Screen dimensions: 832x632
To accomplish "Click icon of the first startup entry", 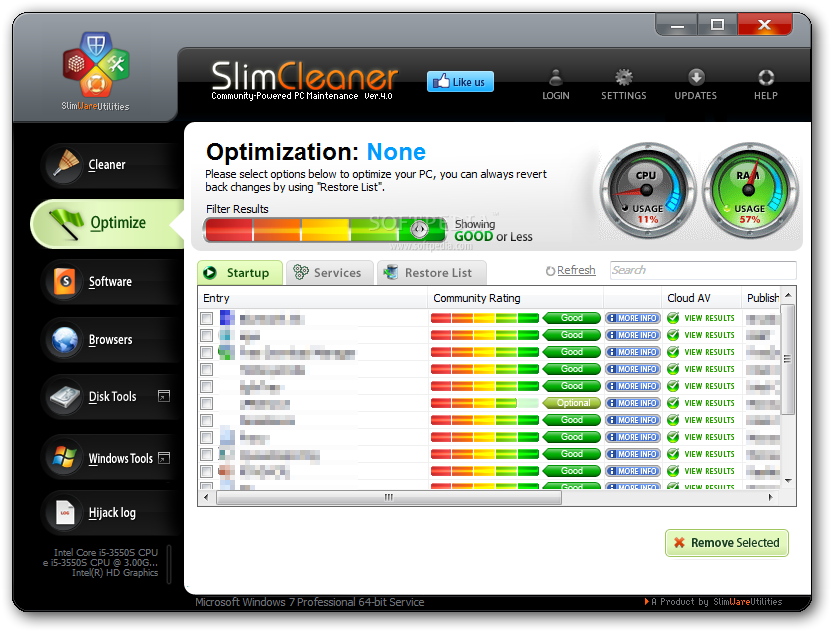I will [227, 318].
